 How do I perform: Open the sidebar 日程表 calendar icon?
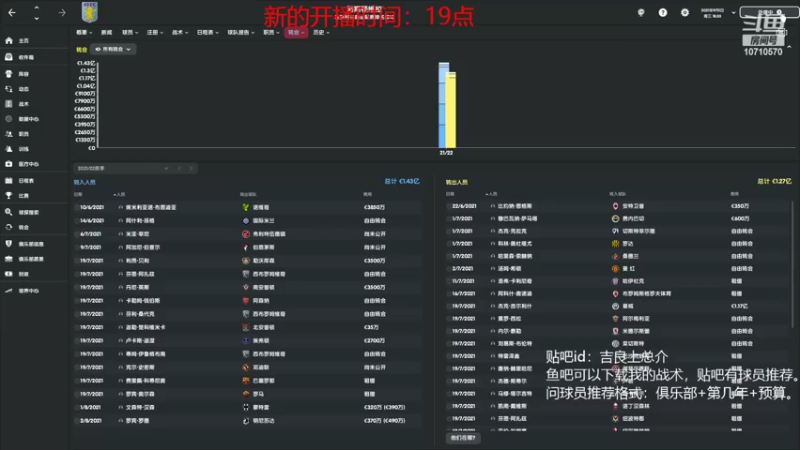point(9,181)
